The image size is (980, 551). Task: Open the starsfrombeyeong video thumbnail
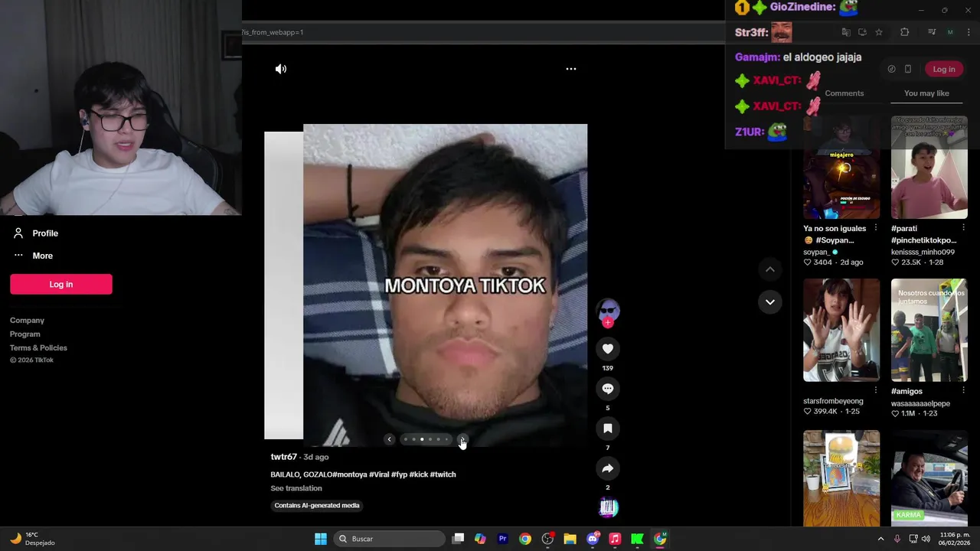coord(841,330)
